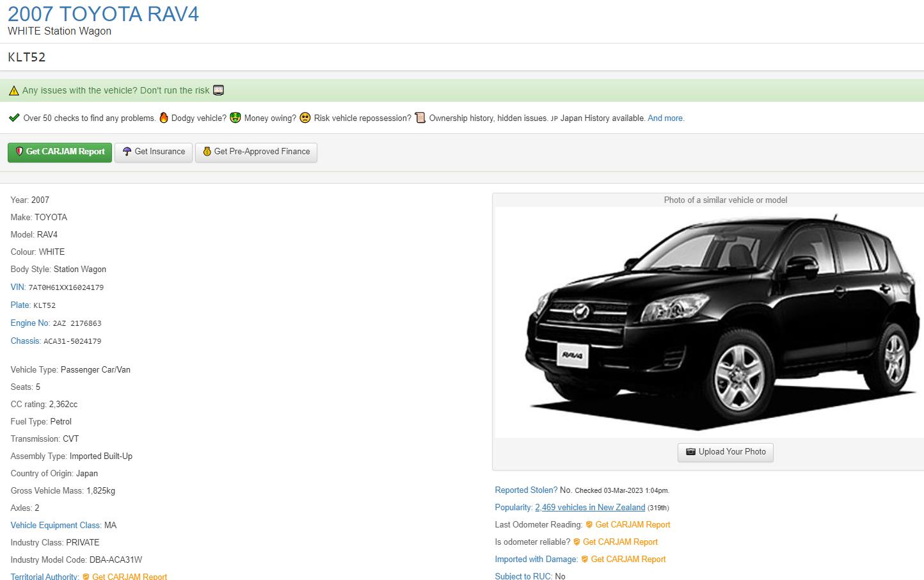Viewport: 924px width, 580px height.
Task: Click the 'Colour: WHITE' row
Action: [x=38, y=252]
